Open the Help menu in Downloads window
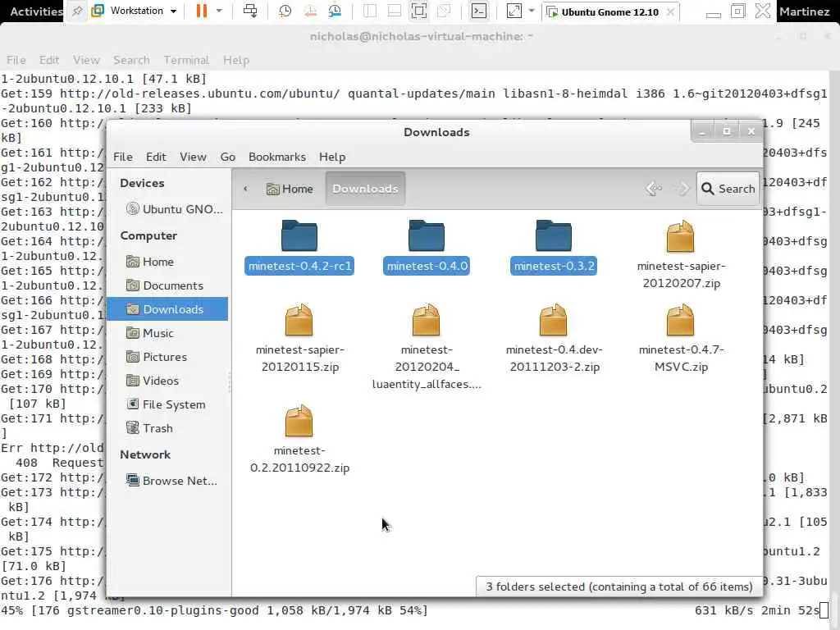 [332, 157]
